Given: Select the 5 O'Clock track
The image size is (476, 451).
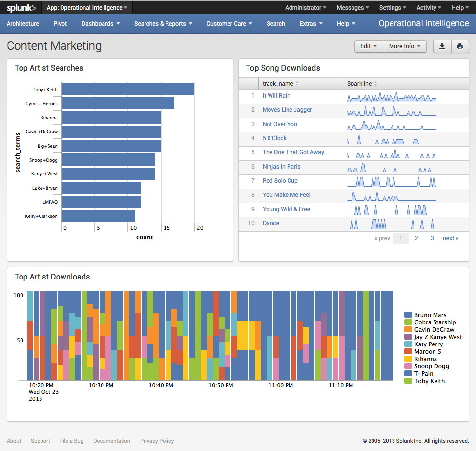Looking at the screenshot, I should 274,138.
